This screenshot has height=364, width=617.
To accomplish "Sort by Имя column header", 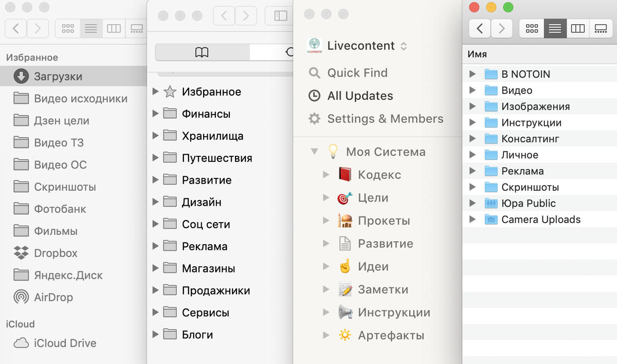I will point(477,54).
